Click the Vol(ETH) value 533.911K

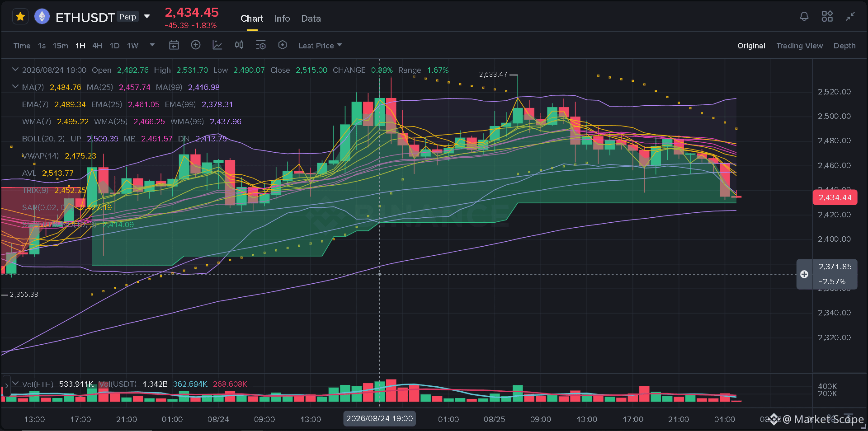pos(76,384)
